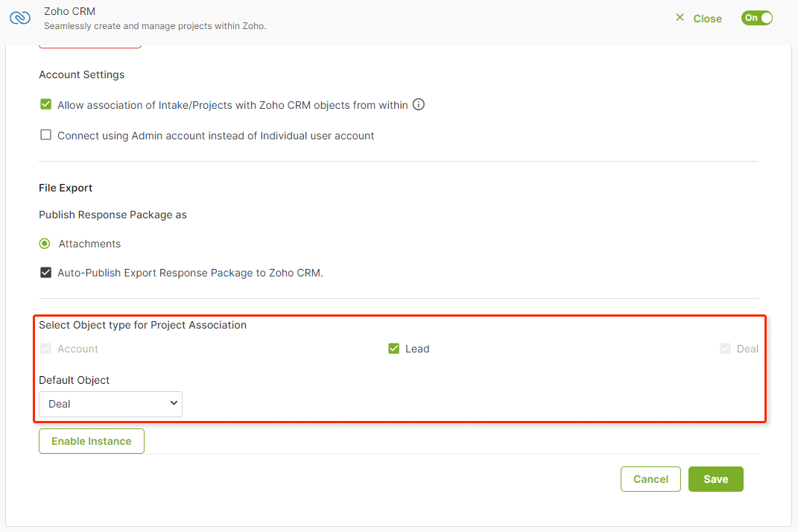The height and width of the screenshot is (532, 798).
Task: Toggle the Zoho CRM On switch
Action: coord(757,18)
